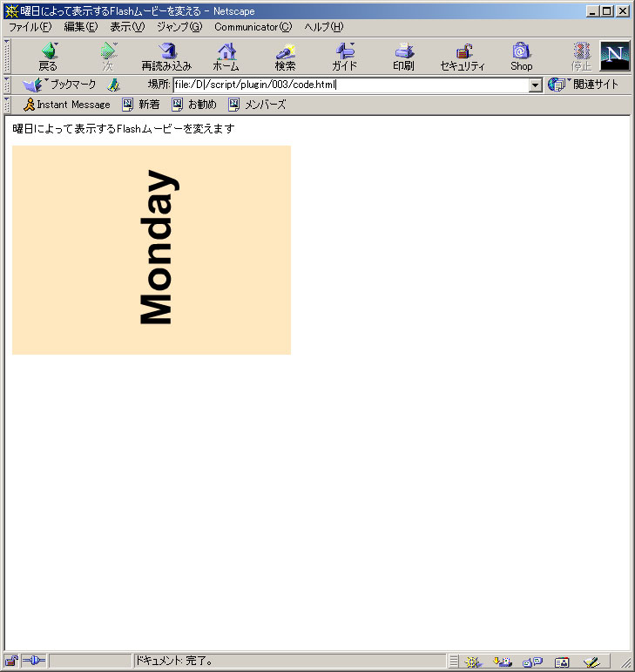Collapse the navigation toolbar handle
This screenshot has height=672, width=635.
[x=7, y=56]
